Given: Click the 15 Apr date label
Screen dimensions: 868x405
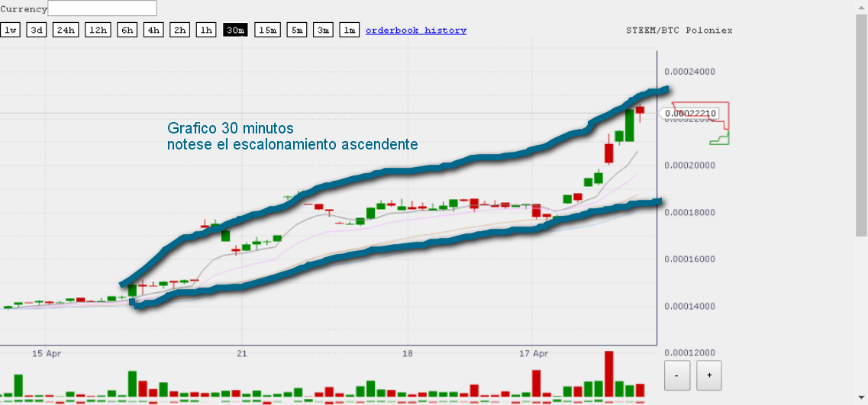Looking at the screenshot, I should 45,353.
